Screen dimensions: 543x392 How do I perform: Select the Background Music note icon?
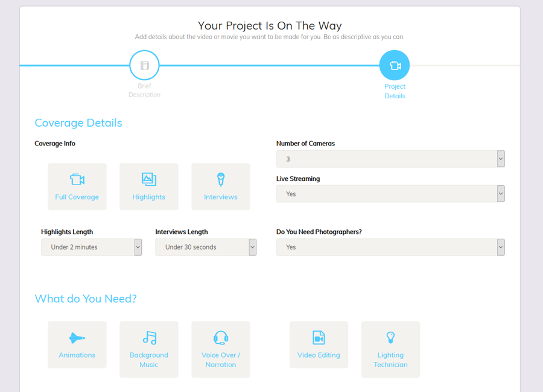coord(149,338)
